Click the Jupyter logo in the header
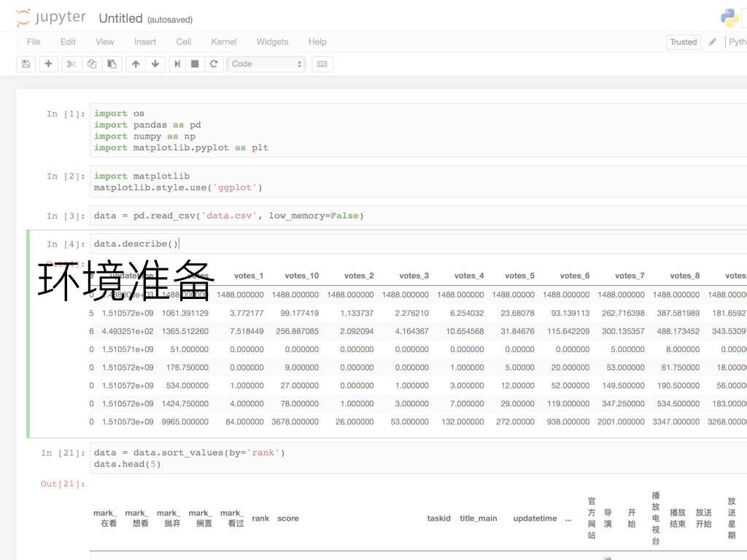The width and height of the screenshot is (747, 560). (52, 18)
